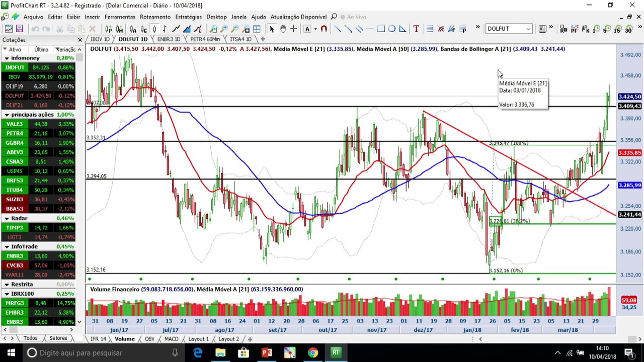Select the crosshair cursor tool
The width and height of the screenshot is (644, 362).
(294, 29)
